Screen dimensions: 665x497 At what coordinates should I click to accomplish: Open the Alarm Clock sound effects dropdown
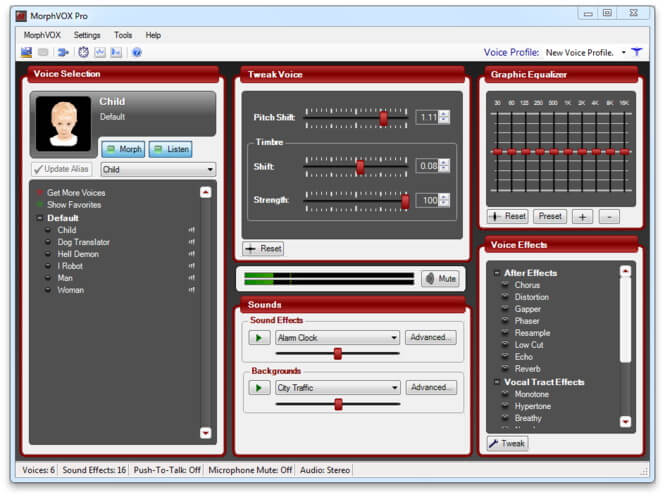click(395, 338)
